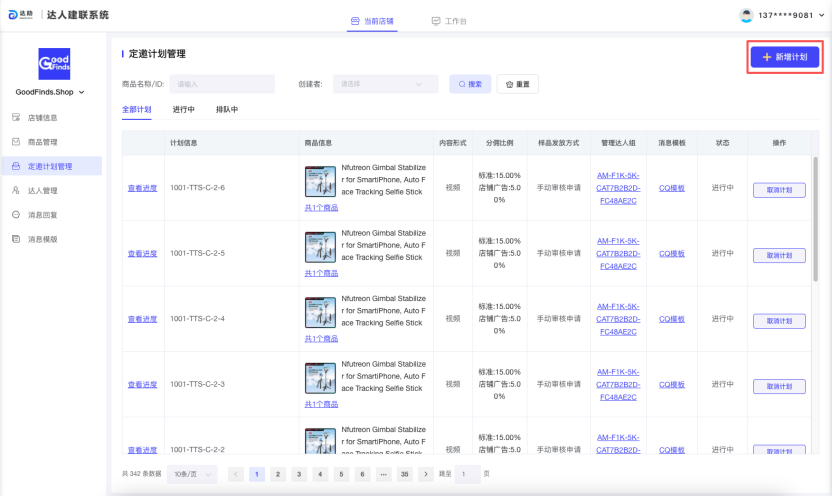Switch to the 排队中 tab
The width and height of the screenshot is (832, 496).
coord(227,109)
